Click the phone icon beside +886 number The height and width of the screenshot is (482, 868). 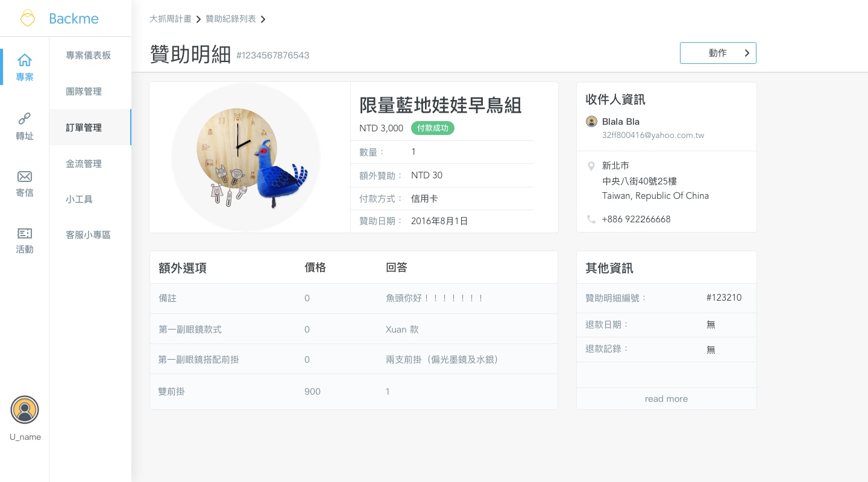click(x=591, y=219)
